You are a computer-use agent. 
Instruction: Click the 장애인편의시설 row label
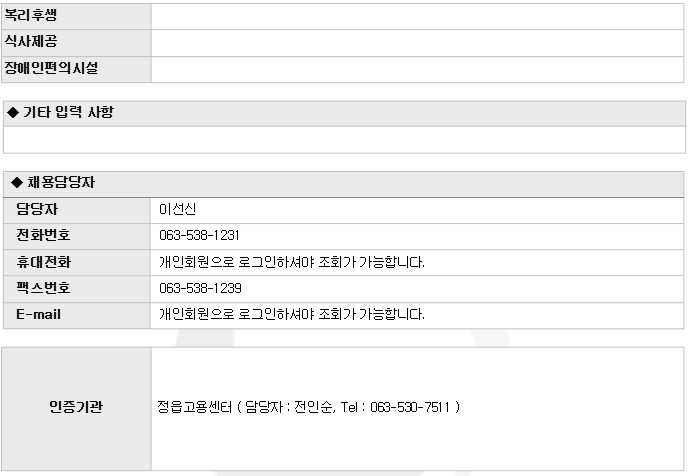tap(57, 69)
